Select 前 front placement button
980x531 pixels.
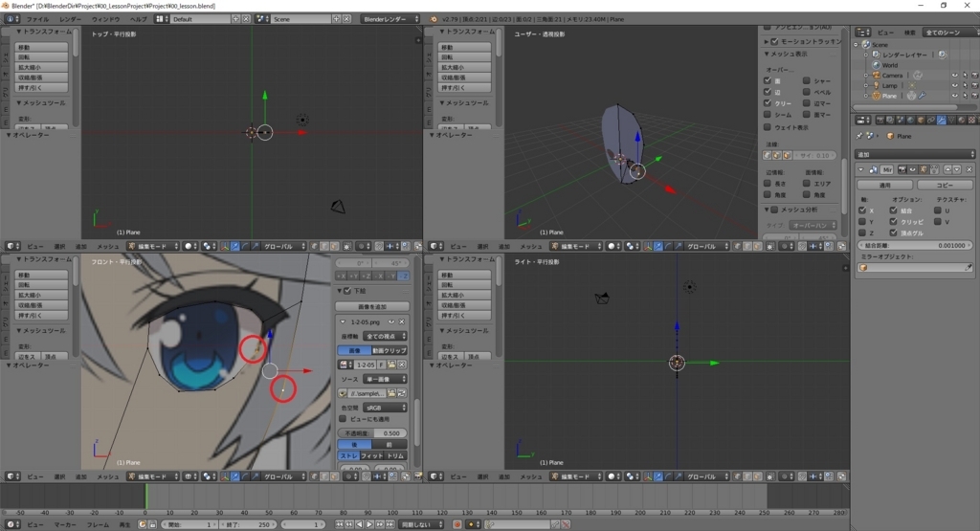click(389, 444)
